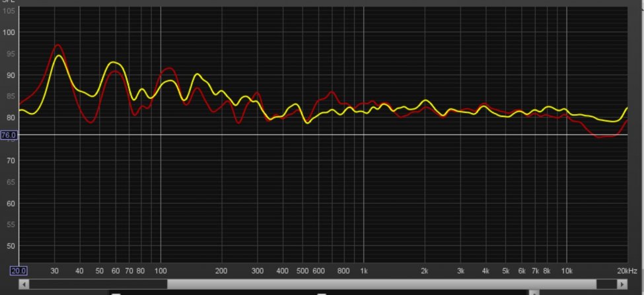Click the 100 frequency axis label
644x295 pixels.
161,271
